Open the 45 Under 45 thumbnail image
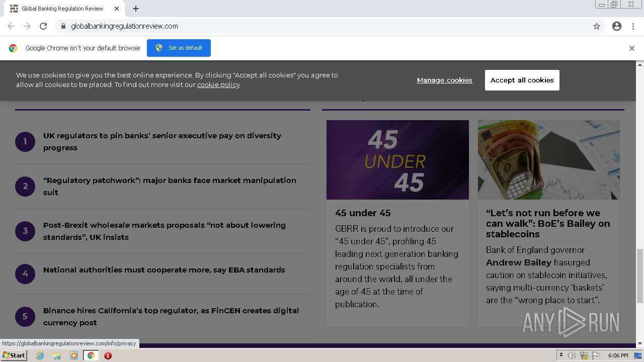Viewport: 644px width, 362px height. pyautogui.click(x=397, y=160)
